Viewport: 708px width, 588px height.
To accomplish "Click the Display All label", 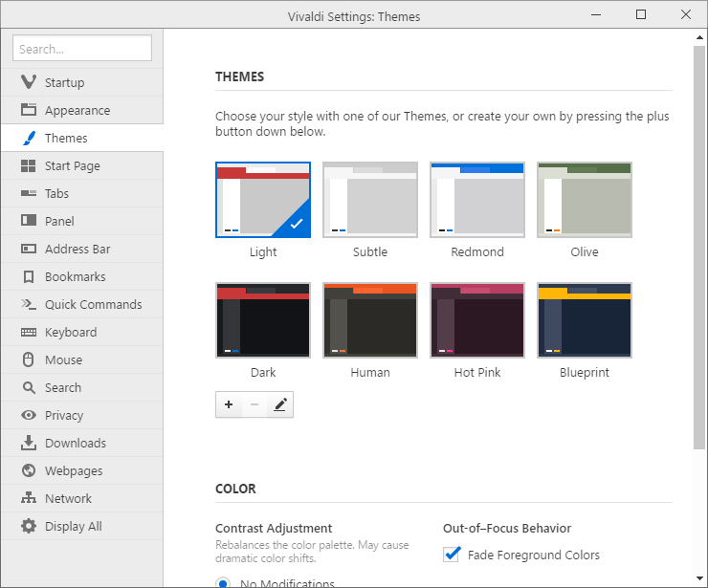I will coord(73,526).
